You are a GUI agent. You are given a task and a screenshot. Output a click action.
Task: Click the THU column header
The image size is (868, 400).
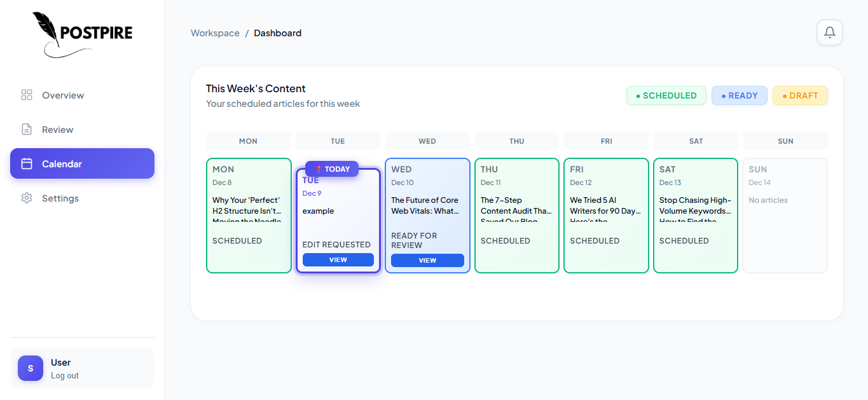517,141
